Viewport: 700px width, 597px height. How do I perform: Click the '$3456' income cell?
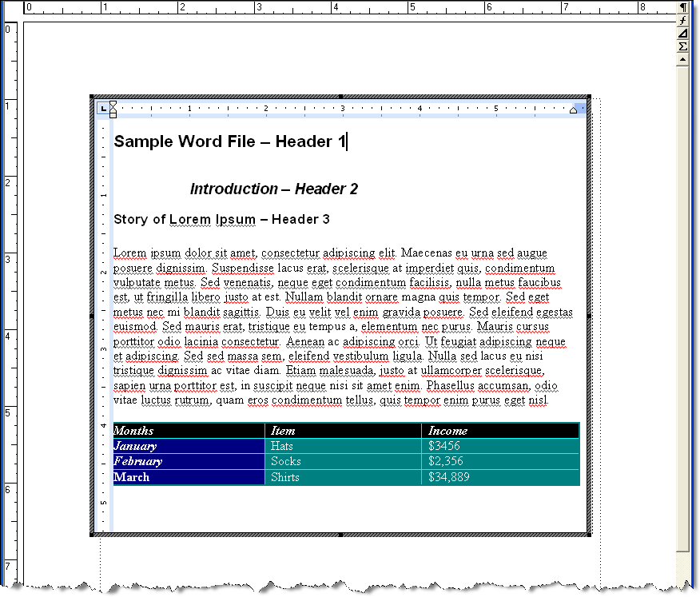pyautogui.click(x=500, y=446)
